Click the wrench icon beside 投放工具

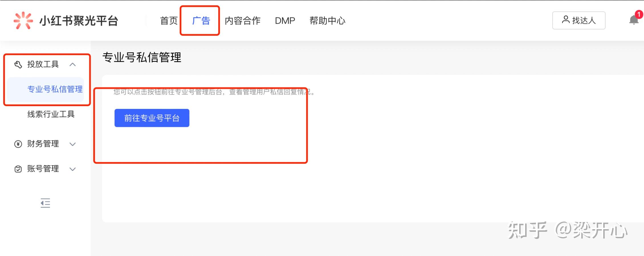[18, 65]
